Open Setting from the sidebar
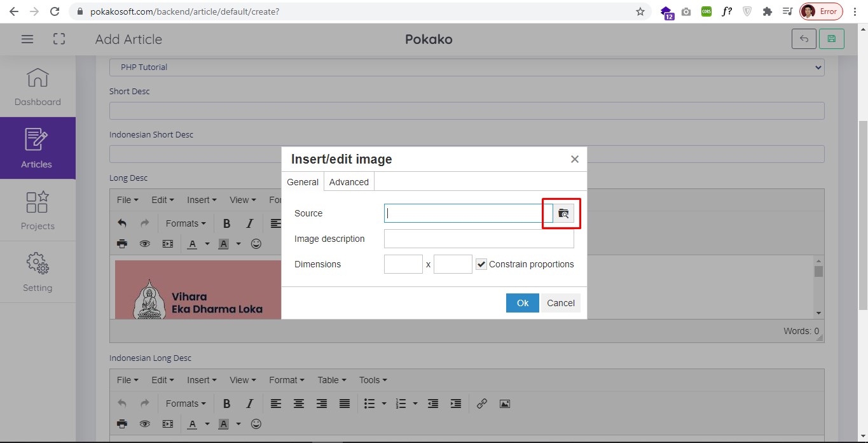This screenshot has width=868, height=443. point(38,272)
